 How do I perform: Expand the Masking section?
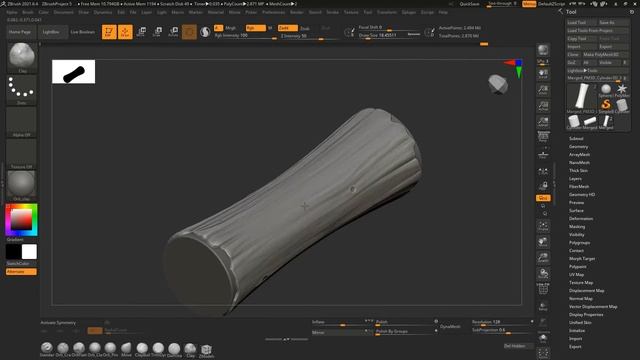pyautogui.click(x=577, y=227)
